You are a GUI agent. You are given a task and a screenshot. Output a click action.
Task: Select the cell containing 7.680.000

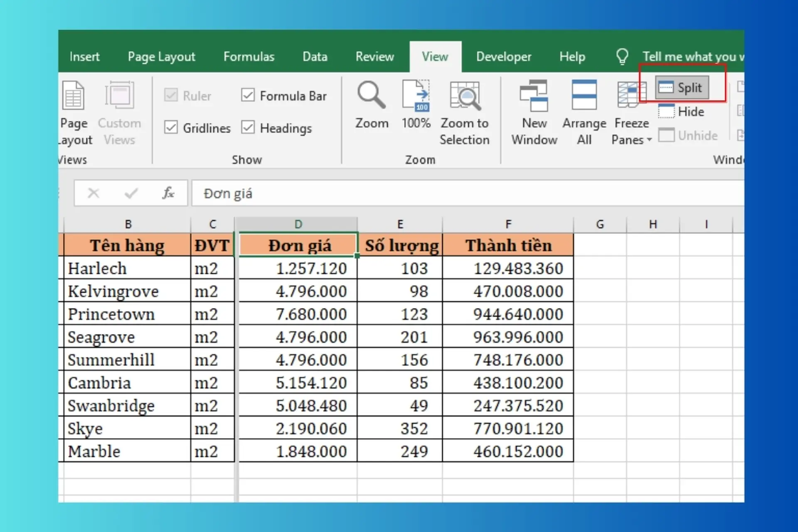pyautogui.click(x=298, y=314)
